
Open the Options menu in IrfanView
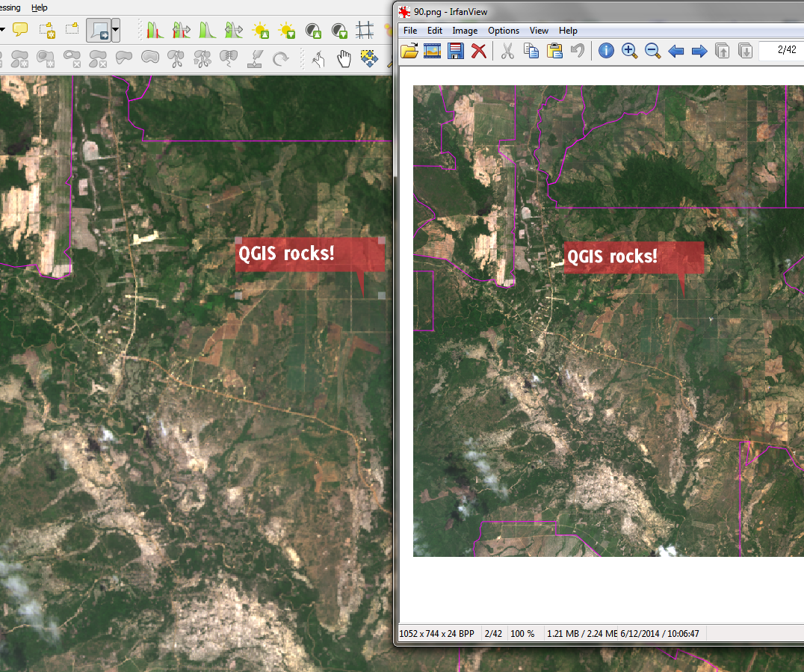(504, 31)
